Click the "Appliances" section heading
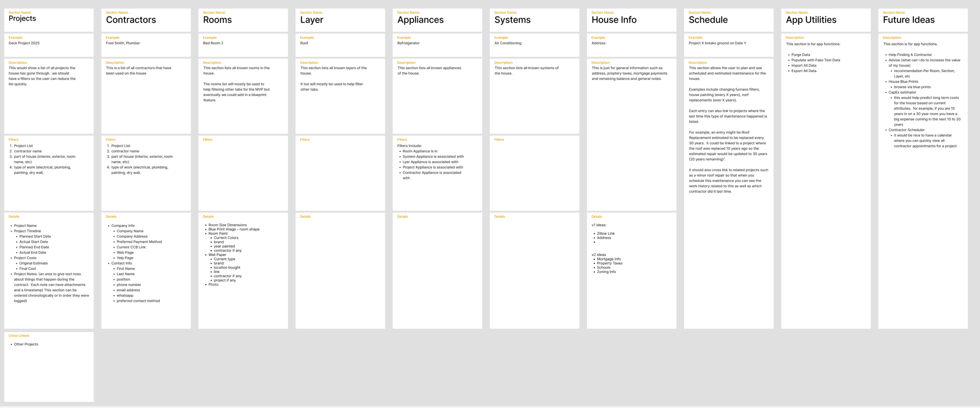 (420, 20)
